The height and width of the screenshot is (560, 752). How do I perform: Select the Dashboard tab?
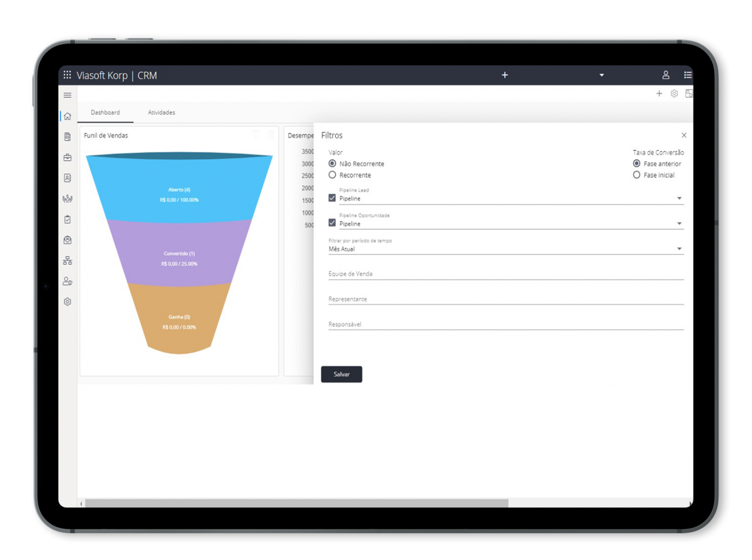point(105,113)
